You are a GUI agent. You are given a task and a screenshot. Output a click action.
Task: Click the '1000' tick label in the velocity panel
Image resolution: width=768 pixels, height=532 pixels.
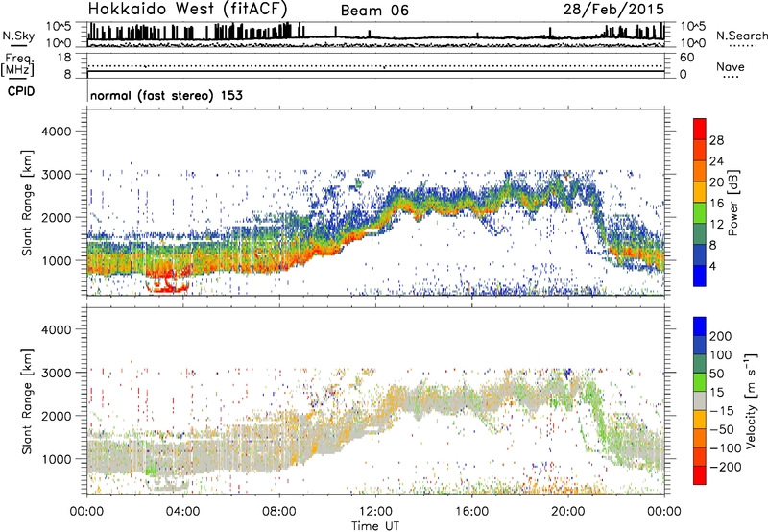tap(57, 459)
